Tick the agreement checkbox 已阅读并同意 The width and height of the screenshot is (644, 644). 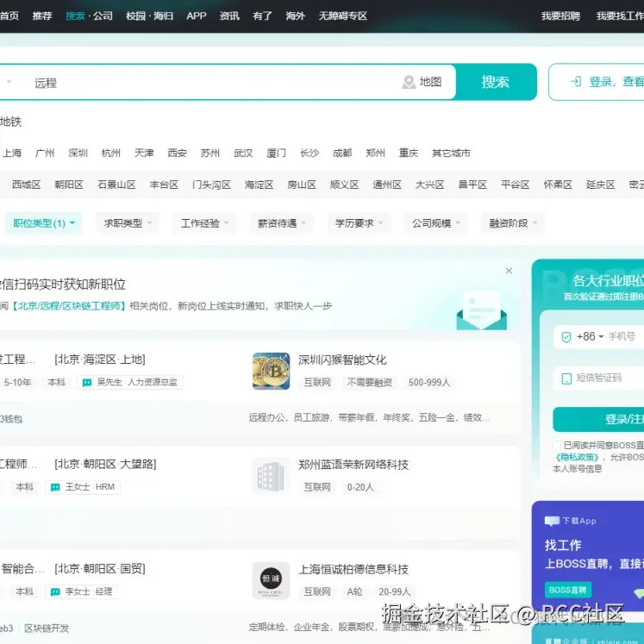557,445
